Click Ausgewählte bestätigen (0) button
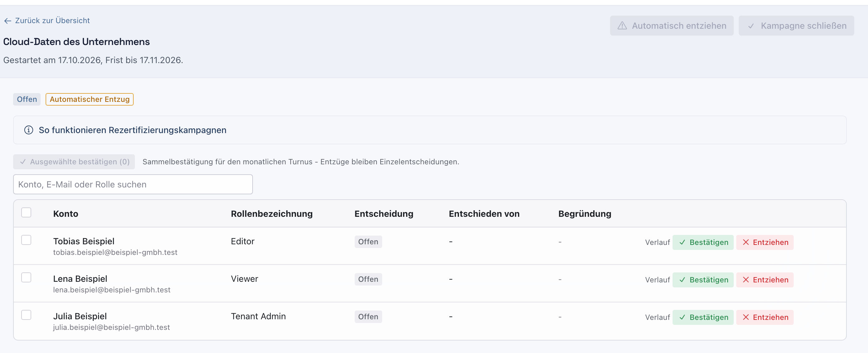Viewport: 868px width, 353px height. click(x=74, y=162)
